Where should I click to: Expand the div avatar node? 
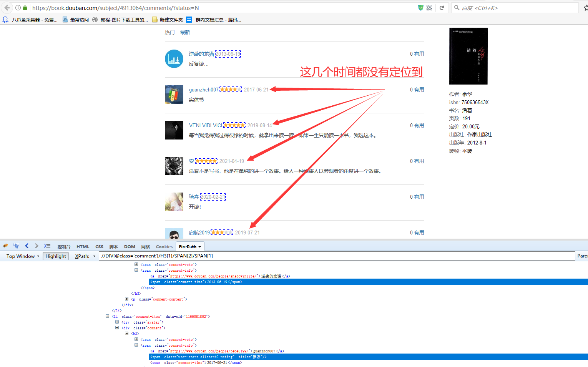click(x=117, y=322)
